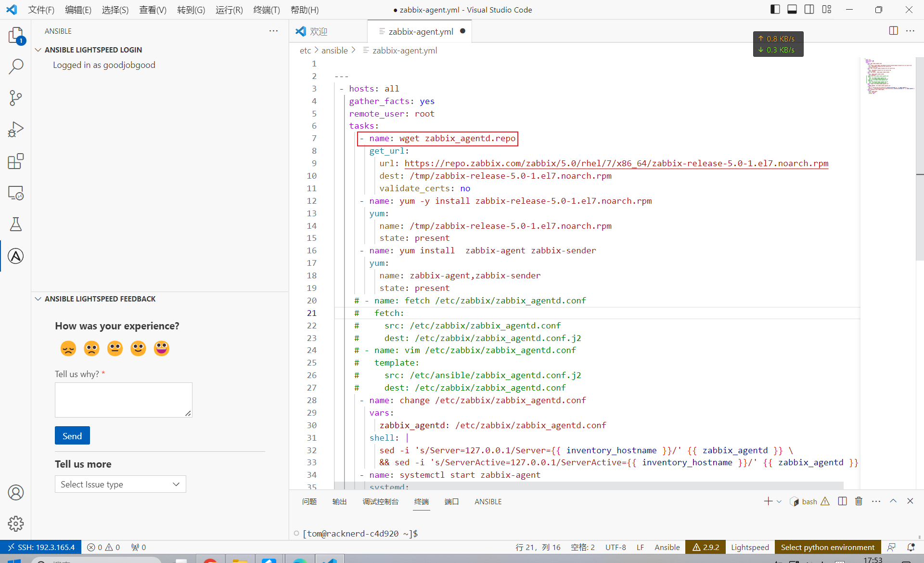
Task: Rate experience with the smiling emoji
Action: [x=138, y=348]
